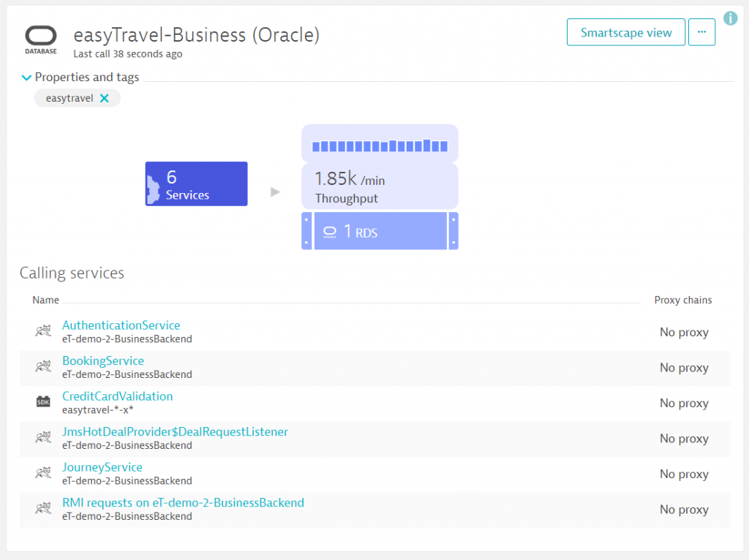Select No proxy in BookingService row
Image resolution: width=749 pixels, height=560 pixels.
pyautogui.click(x=684, y=368)
